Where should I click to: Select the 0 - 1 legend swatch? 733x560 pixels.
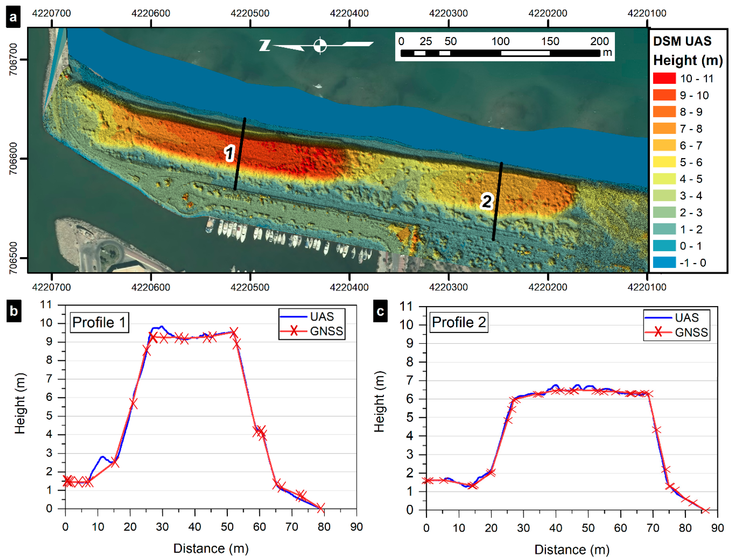664,246
